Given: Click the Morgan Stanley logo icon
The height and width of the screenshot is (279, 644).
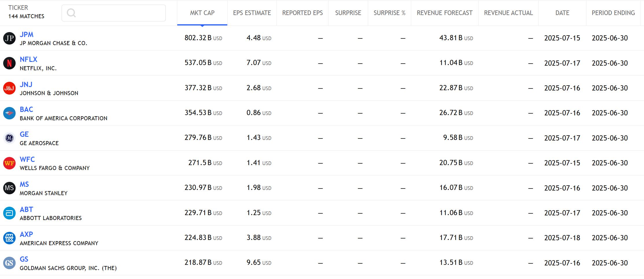Looking at the screenshot, I should (9, 188).
